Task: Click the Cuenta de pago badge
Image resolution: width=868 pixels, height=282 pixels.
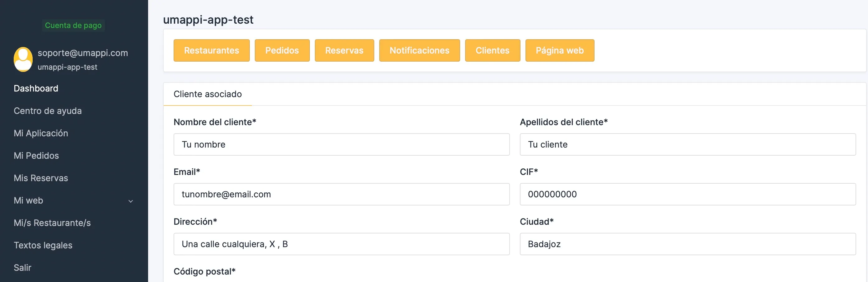Action: click(73, 25)
